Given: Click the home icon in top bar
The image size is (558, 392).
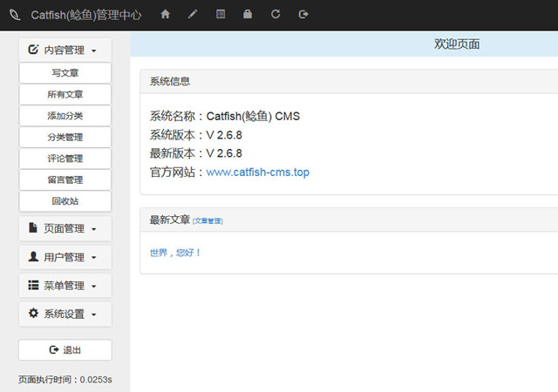Looking at the screenshot, I should pyautogui.click(x=166, y=15).
